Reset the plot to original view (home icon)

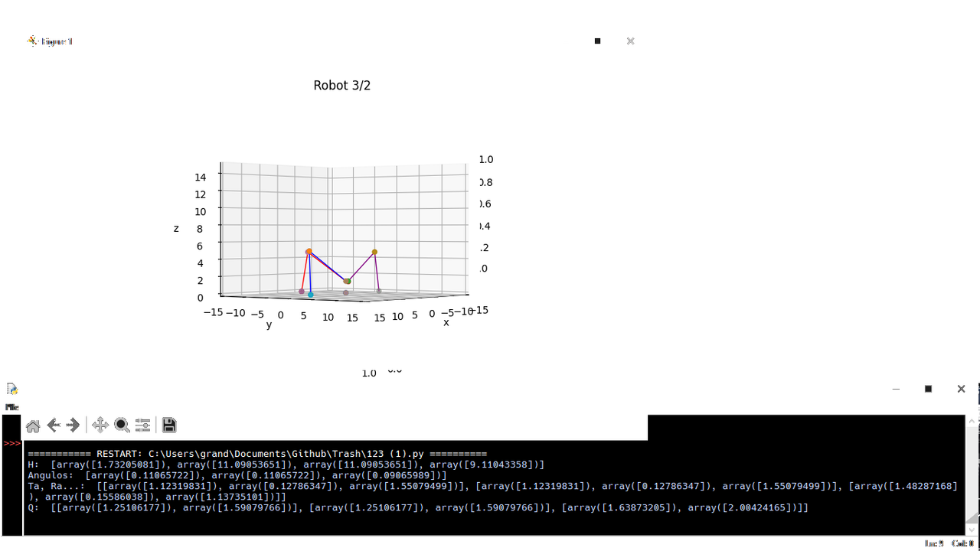pos(33,425)
